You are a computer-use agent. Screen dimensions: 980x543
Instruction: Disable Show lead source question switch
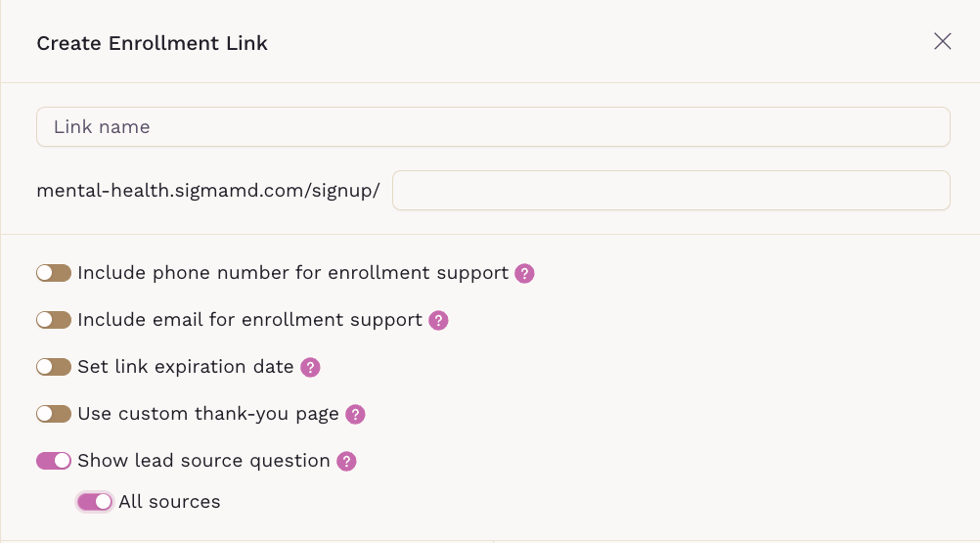click(54, 461)
